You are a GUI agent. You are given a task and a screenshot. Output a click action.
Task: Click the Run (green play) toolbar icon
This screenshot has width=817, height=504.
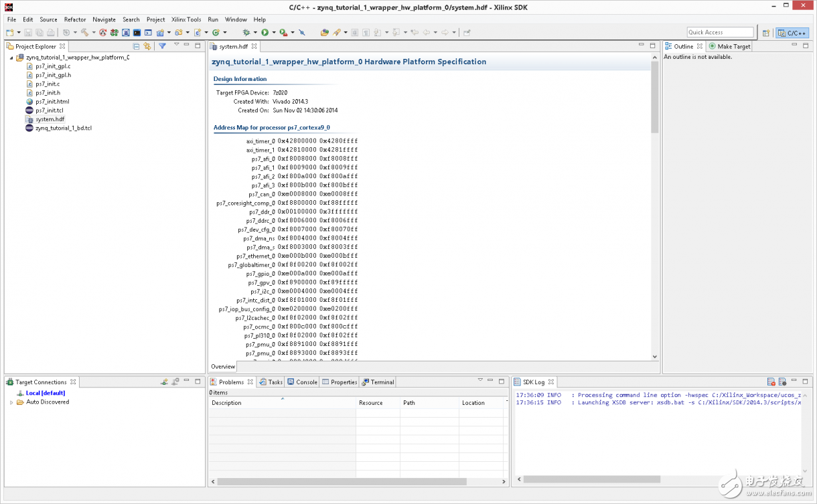click(x=265, y=32)
